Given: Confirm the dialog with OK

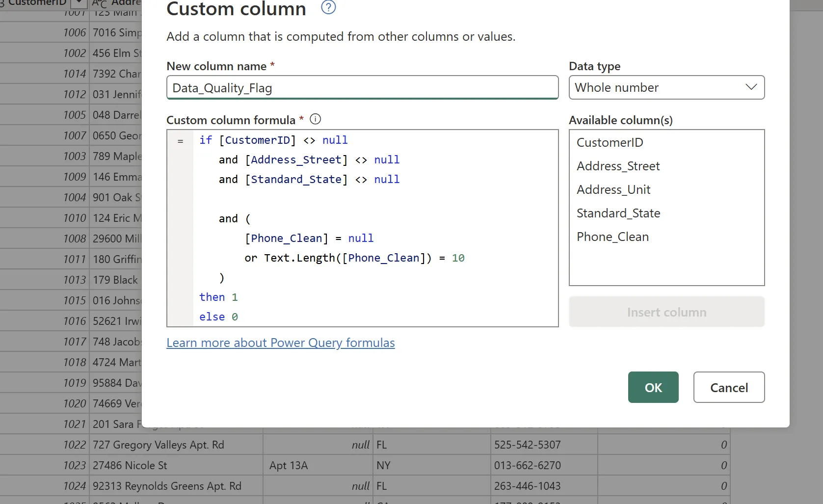Looking at the screenshot, I should tap(653, 387).
